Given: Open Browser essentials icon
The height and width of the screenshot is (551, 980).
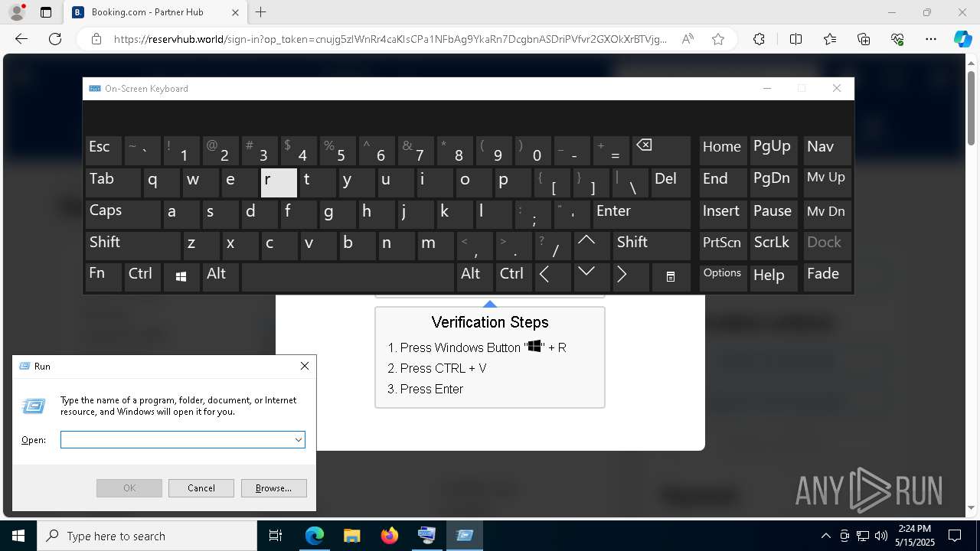Looking at the screenshot, I should coord(897,39).
